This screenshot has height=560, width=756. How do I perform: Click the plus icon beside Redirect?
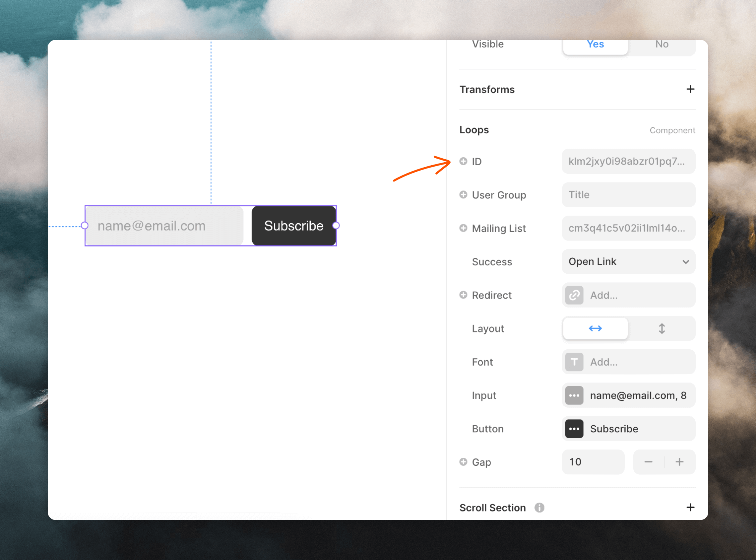coord(463,295)
